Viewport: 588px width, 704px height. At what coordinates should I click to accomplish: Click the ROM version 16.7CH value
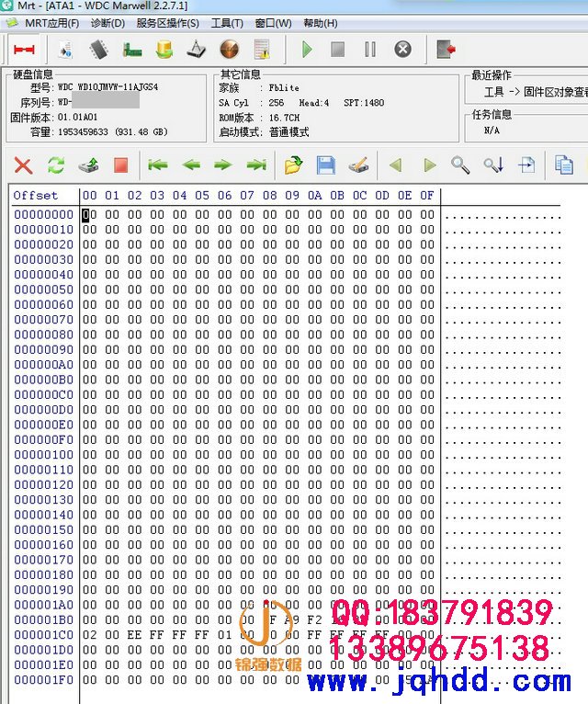point(284,118)
